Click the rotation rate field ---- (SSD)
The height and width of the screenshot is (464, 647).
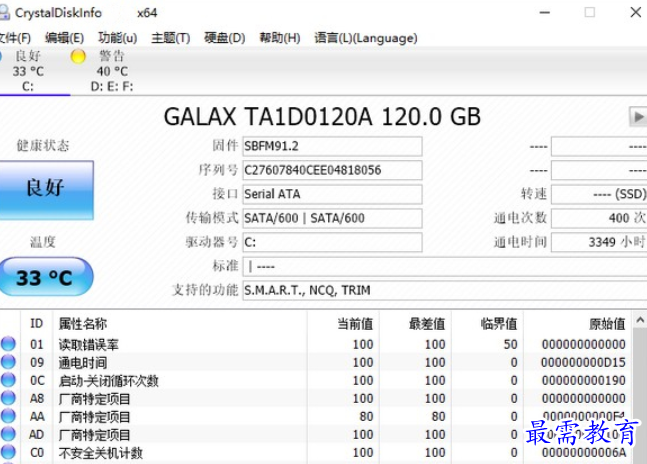tap(599, 194)
